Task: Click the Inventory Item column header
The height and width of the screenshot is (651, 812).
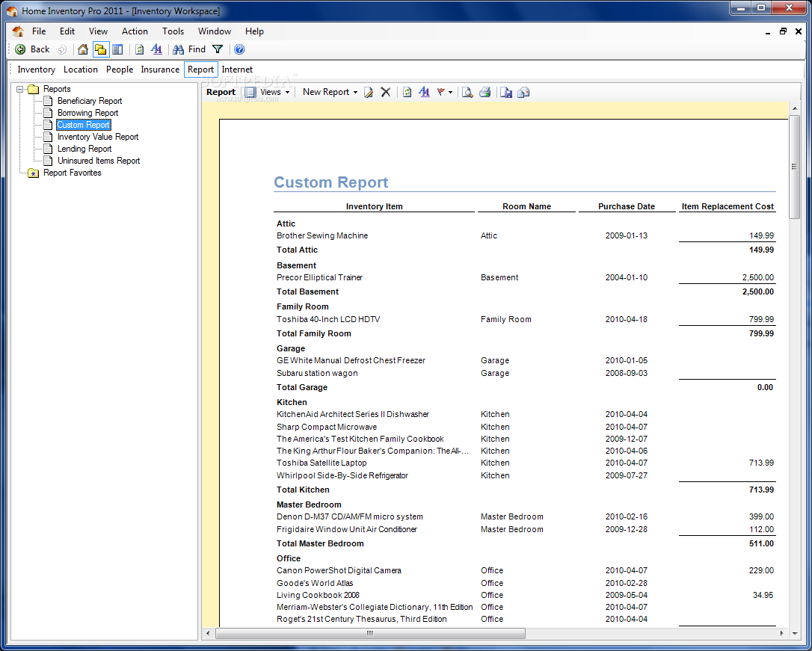Action: pyautogui.click(x=374, y=206)
